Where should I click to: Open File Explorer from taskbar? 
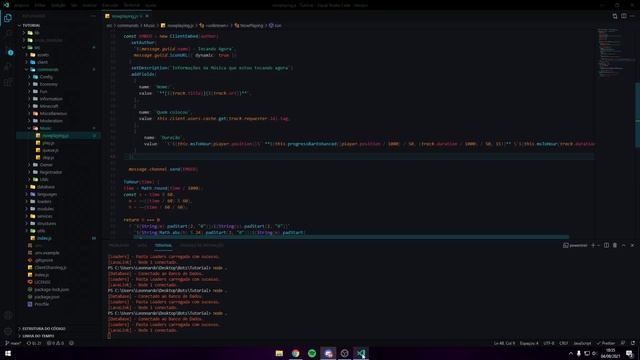279,353
